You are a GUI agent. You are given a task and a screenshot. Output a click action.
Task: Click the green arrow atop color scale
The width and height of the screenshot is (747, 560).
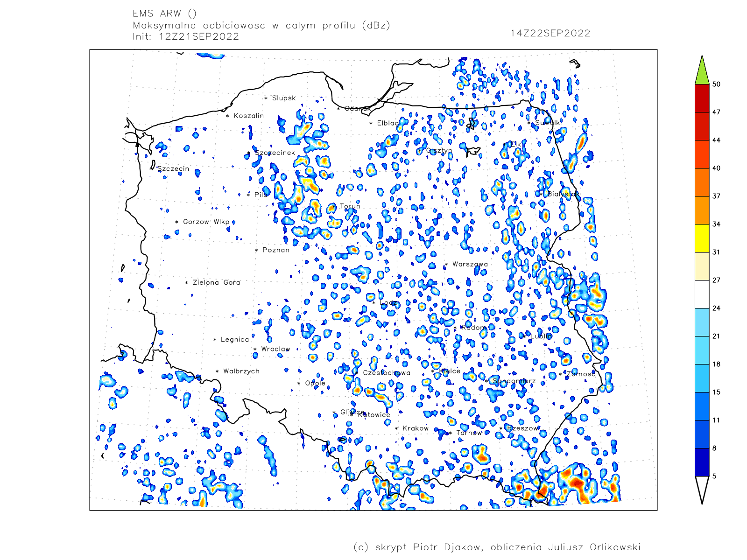[x=702, y=70]
